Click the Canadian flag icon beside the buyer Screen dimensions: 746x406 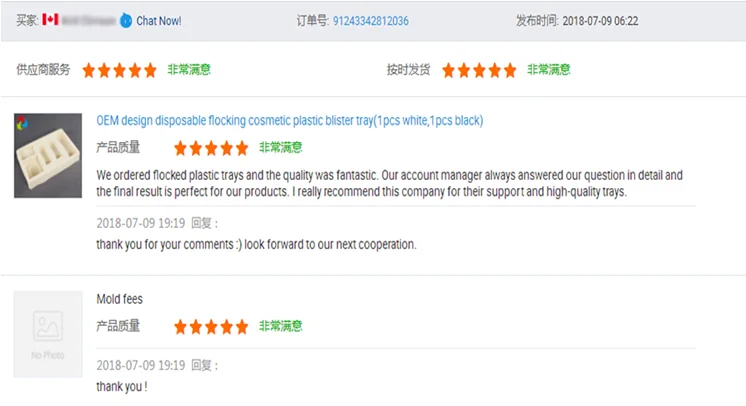click(51, 20)
